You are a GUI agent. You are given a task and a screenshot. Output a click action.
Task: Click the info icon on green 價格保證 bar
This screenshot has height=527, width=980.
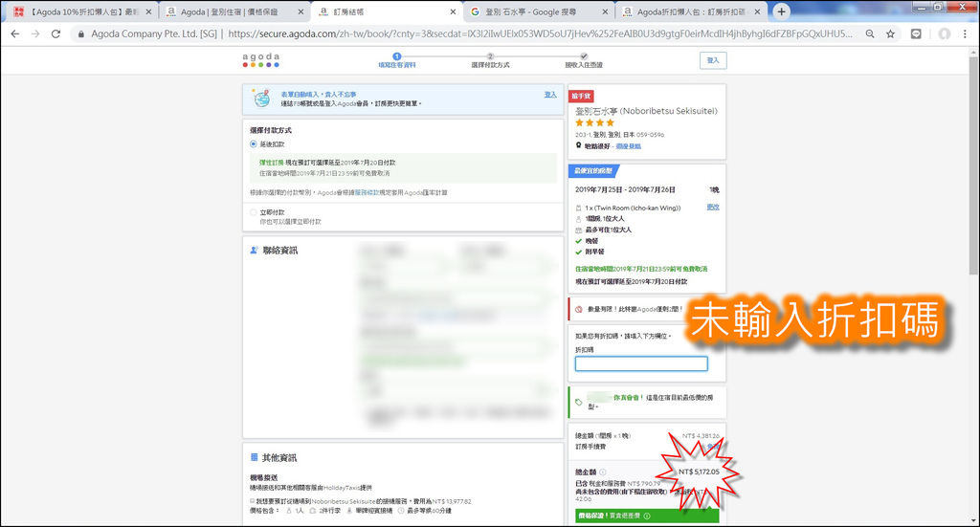point(647,516)
